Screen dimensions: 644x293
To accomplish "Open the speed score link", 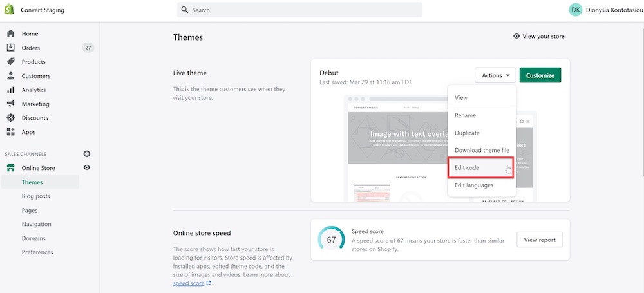I will coord(189,283).
